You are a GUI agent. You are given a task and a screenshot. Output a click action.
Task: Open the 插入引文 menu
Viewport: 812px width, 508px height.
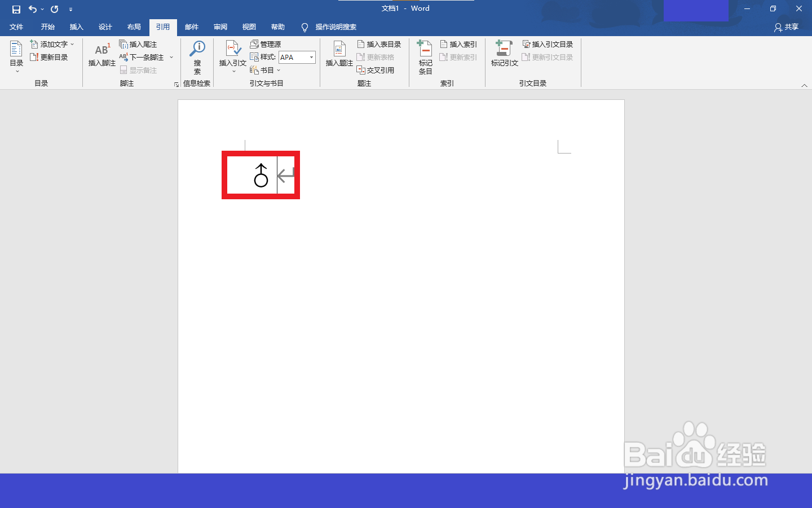(233, 56)
